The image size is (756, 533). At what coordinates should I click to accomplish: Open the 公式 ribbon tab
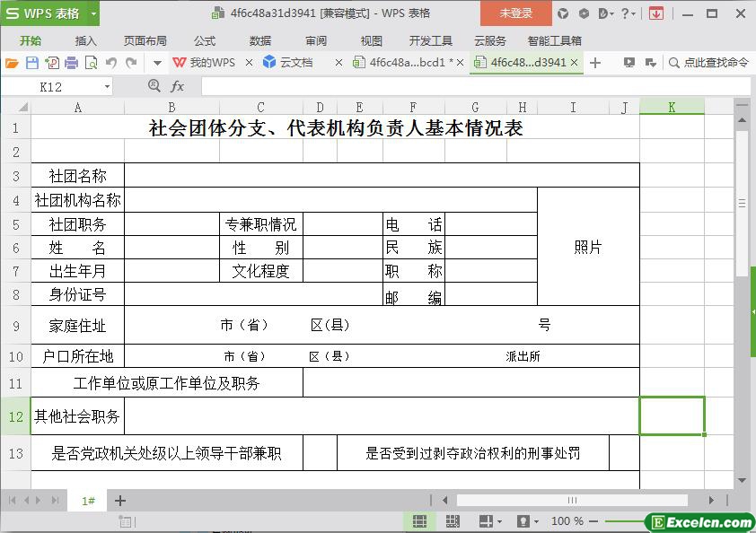coord(205,40)
